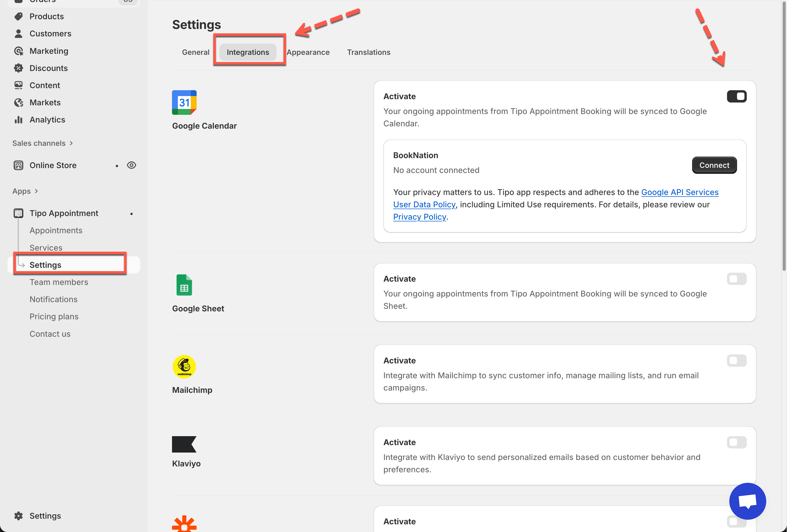The width and height of the screenshot is (787, 532).
Task: Click the Customers person icon
Action: tap(19, 34)
